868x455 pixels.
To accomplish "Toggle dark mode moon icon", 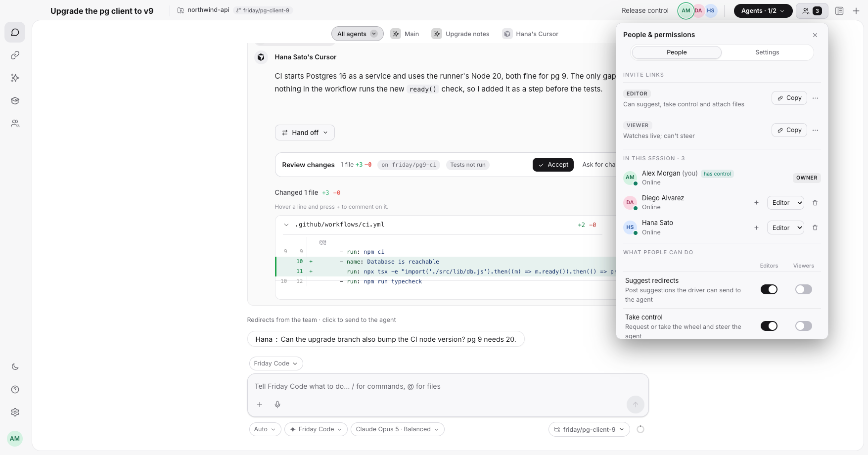I will (x=15, y=366).
